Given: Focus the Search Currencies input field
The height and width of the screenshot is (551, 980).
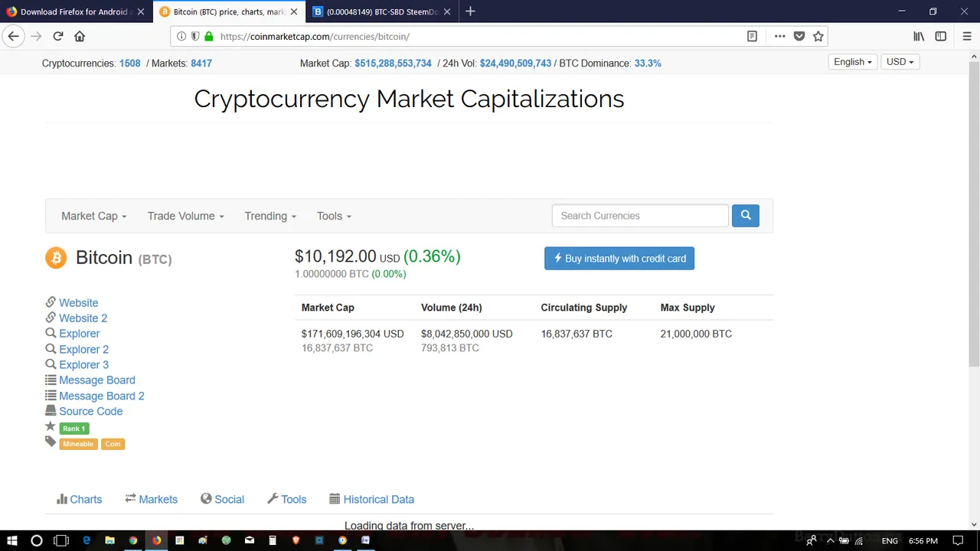Looking at the screenshot, I should (x=640, y=216).
